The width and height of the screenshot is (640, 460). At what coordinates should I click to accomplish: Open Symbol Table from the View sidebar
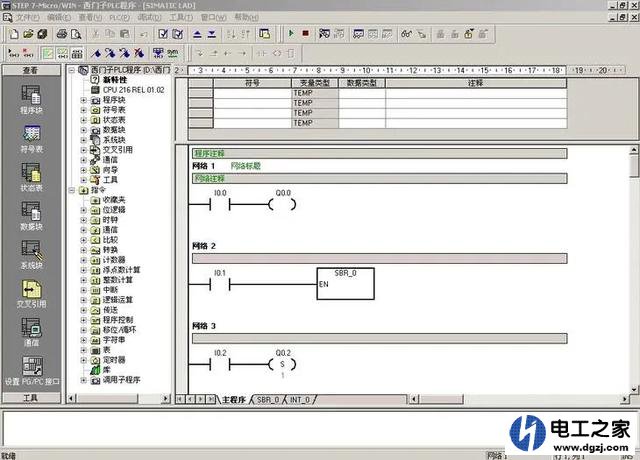pyautogui.click(x=31, y=139)
